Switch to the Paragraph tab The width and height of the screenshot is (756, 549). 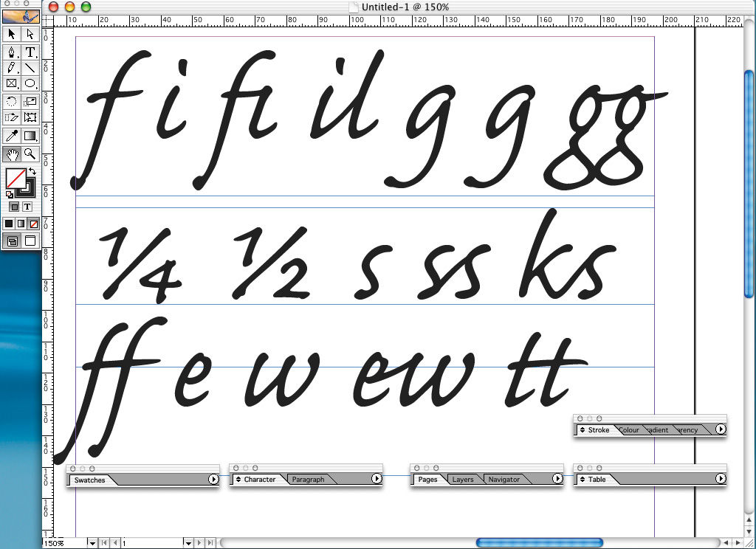coord(308,480)
